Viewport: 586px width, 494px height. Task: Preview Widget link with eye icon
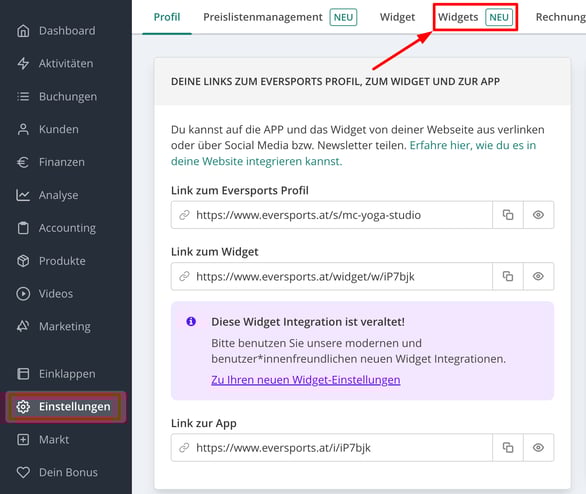click(538, 276)
